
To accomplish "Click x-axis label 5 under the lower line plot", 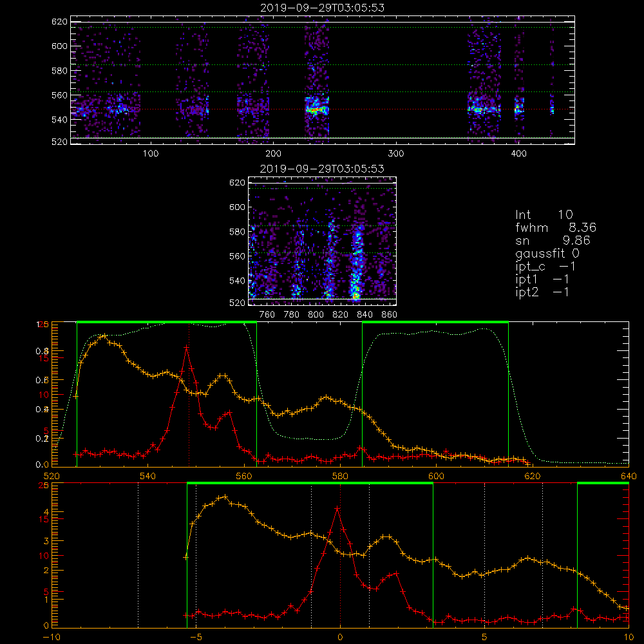I will click(484, 638).
